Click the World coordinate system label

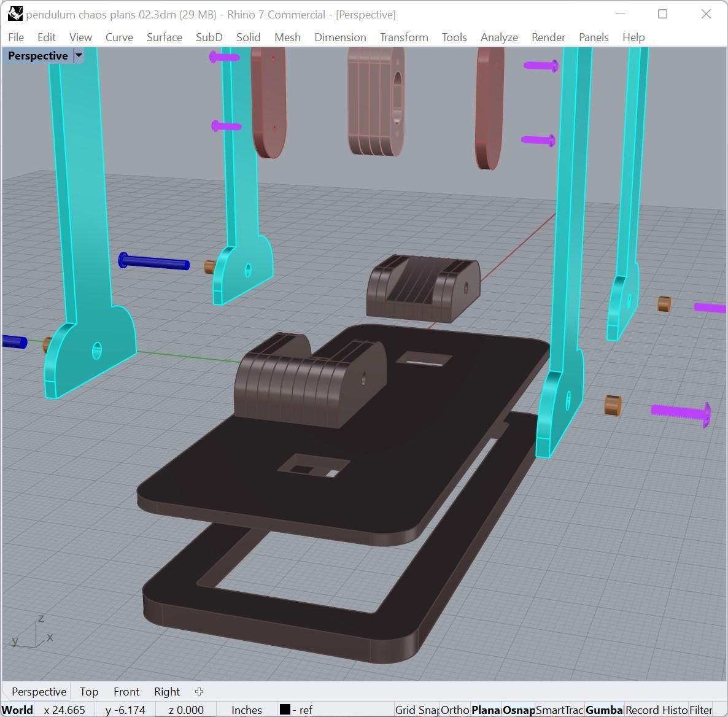(17, 710)
